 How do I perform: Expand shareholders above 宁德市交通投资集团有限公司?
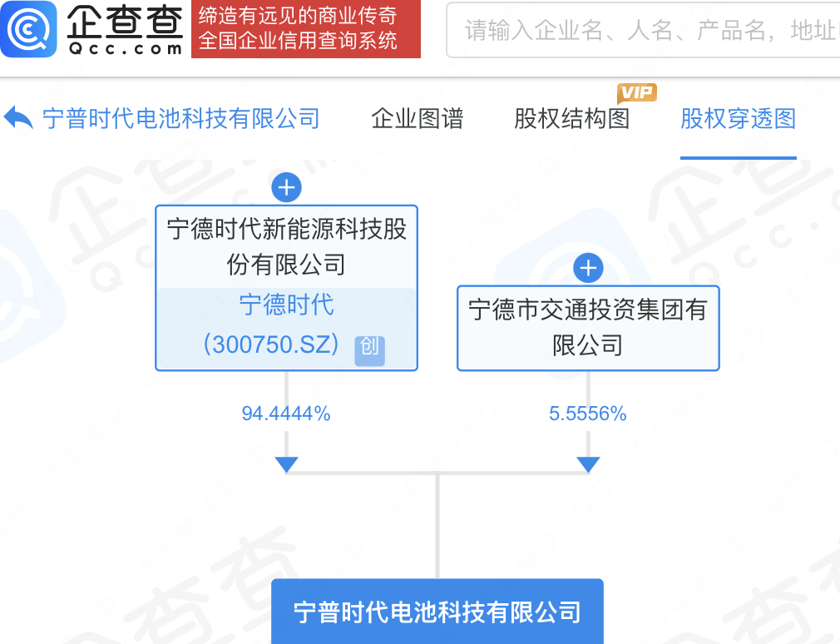(x=588, y=268)
